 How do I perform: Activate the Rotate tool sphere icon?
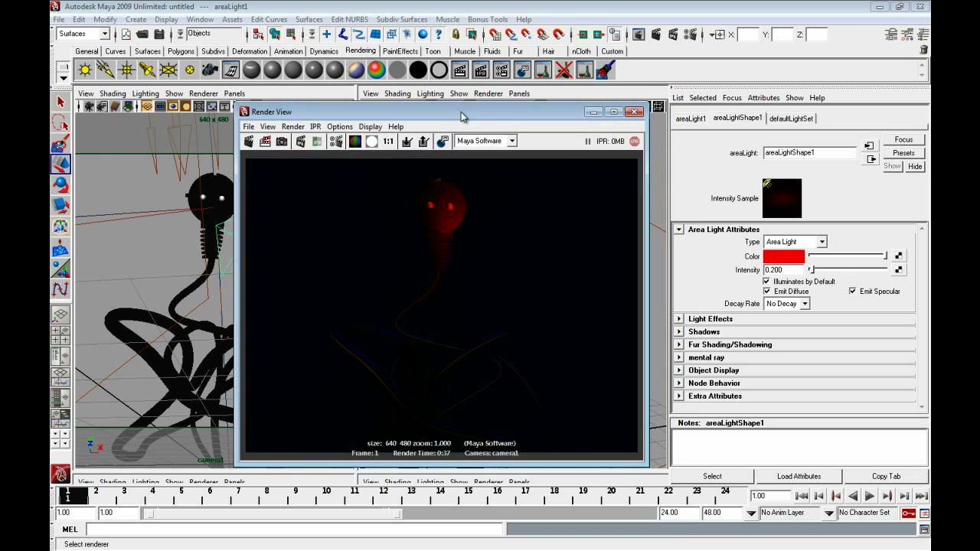[60, 184]
